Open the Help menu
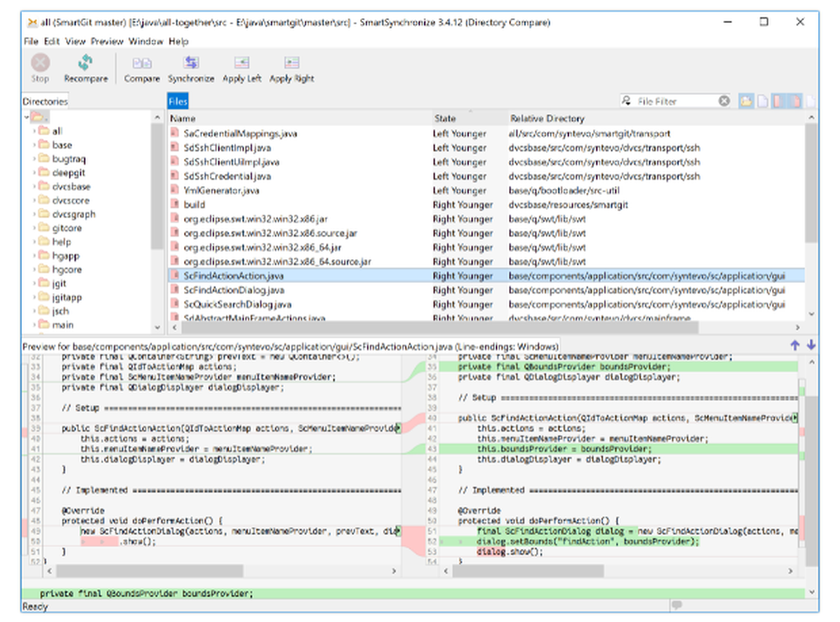 (x=178, y=41)
